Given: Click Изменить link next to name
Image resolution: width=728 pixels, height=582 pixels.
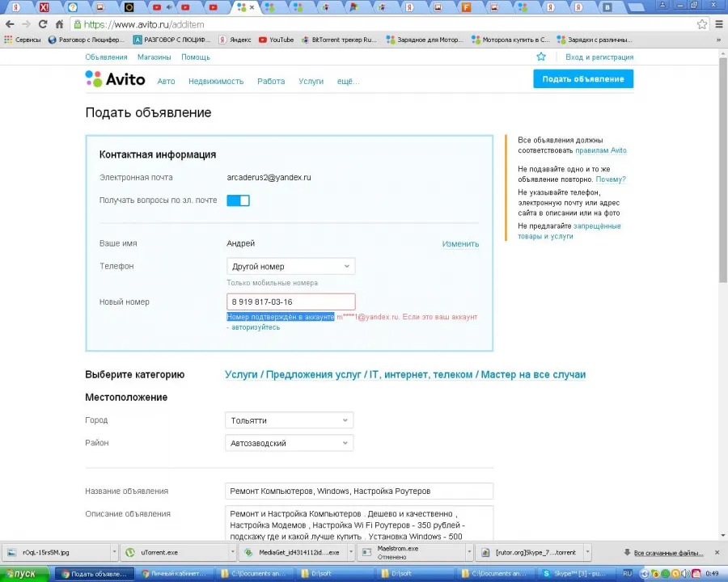Looking at the screenshot, I should point(460,243).
